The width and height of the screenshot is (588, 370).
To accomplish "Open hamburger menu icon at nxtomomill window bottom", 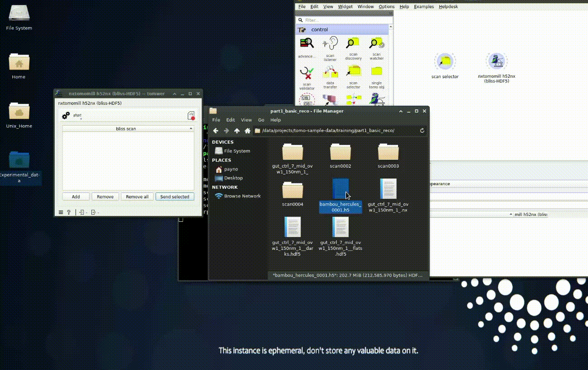I will (x=61, y=212).
